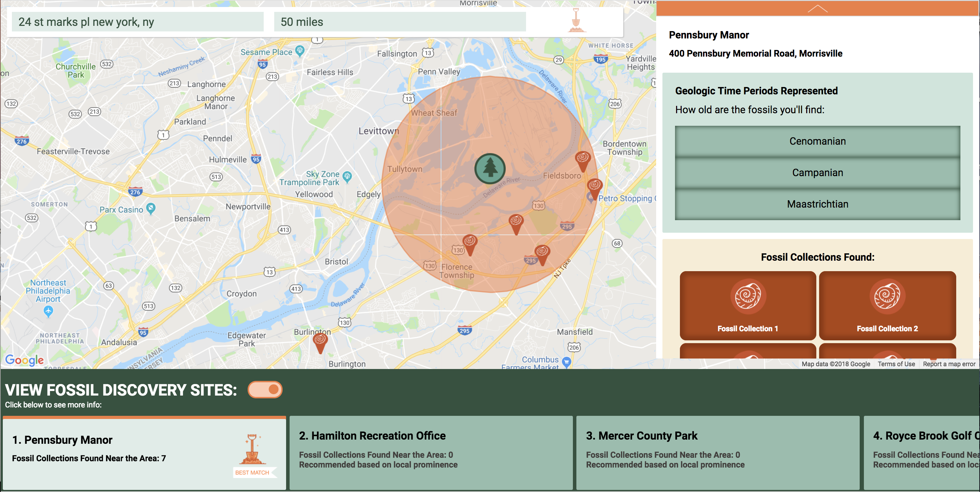Open Fossil Collection 1 card
The image size is (980, 492).
(x=747, y=305)
